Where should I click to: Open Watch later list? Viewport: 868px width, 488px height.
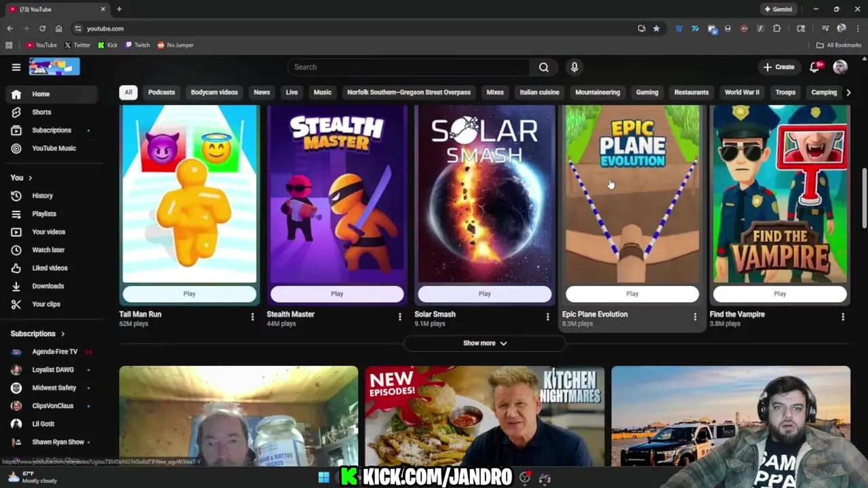pyautogui.click(x=52, y=249)
